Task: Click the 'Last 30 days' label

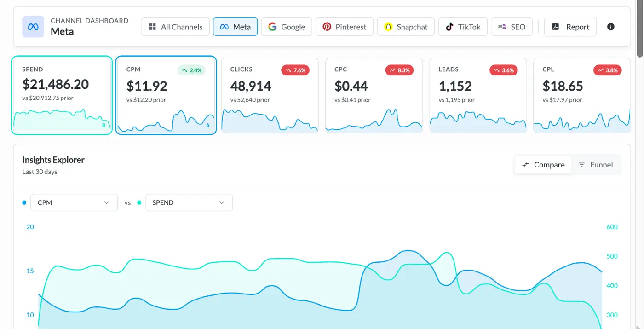Action: pyautogui.click(x=40, y=172)
